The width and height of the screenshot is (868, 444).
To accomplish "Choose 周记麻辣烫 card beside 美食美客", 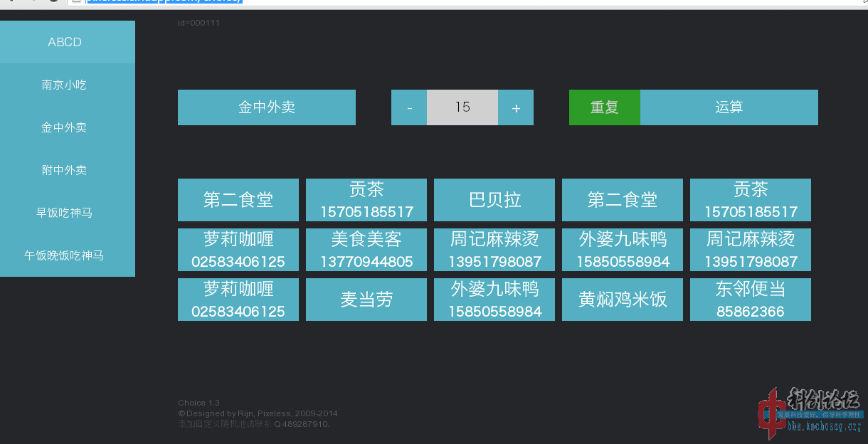I will 494,250.
